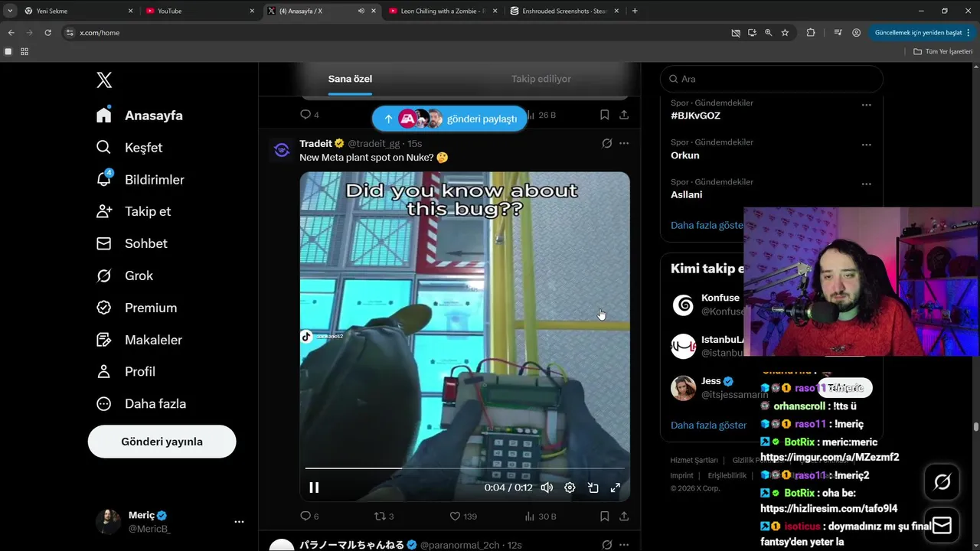Mute the X tab audio indicator

coord(361,11)
